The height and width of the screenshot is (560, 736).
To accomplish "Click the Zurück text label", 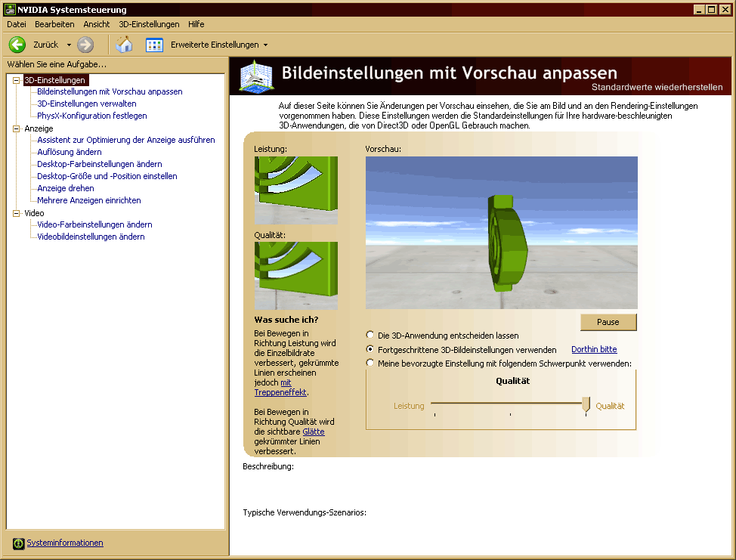I will 45,45.
